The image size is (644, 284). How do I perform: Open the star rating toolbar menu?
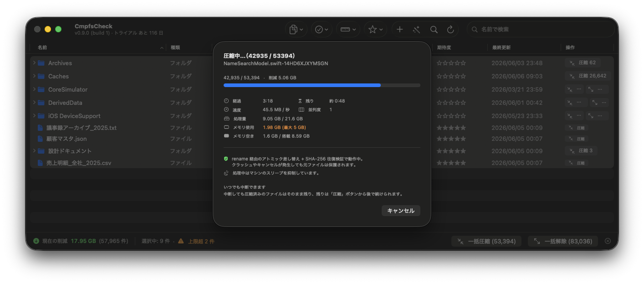pyautogui.click(x=375, y=29)
